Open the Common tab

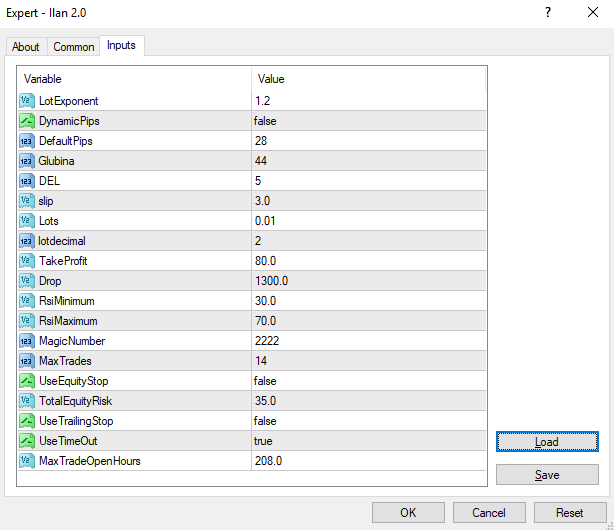click(x=74, y=47)
